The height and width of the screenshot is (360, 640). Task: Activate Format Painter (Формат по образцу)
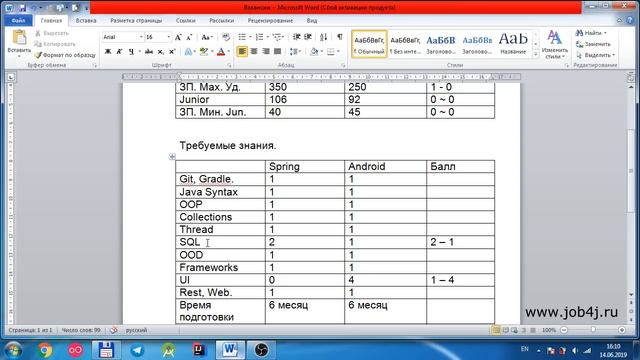[65, 55]
